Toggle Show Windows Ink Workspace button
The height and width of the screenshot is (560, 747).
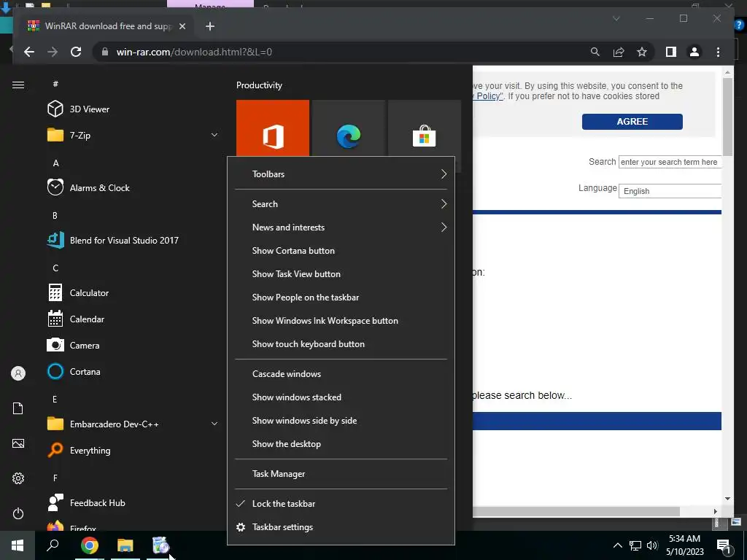(x=341, y=321)
